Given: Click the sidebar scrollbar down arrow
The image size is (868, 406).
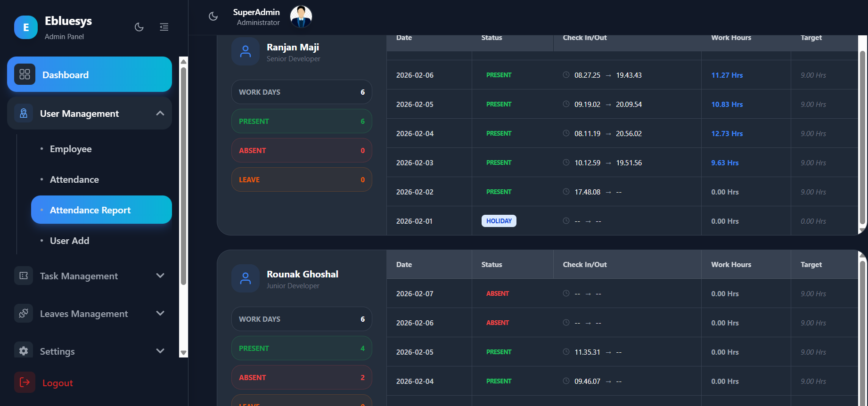Looking at the screenshot, I should click(184, 353).
